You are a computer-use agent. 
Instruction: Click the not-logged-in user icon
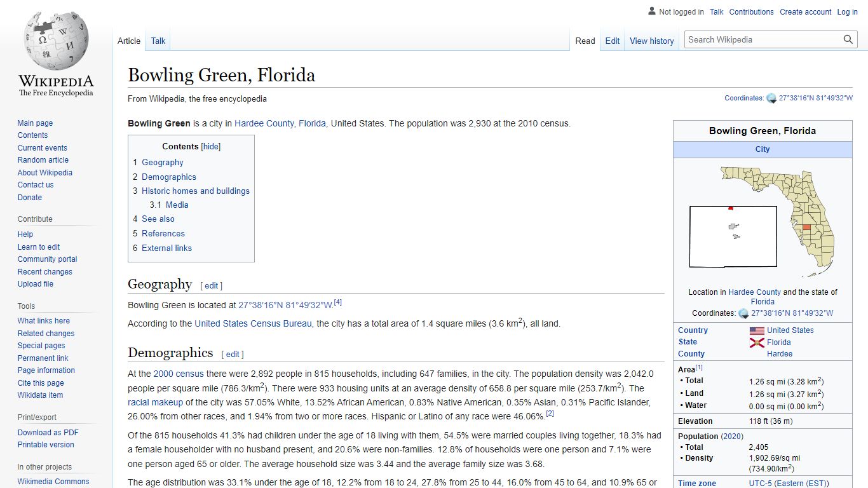pos(651,11)
